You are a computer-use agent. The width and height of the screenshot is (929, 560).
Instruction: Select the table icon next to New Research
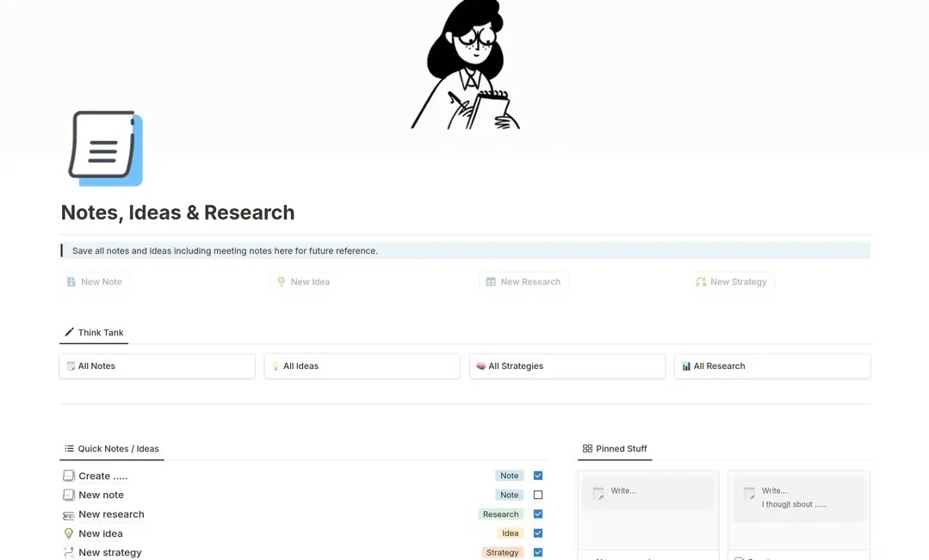coord(492,281)
